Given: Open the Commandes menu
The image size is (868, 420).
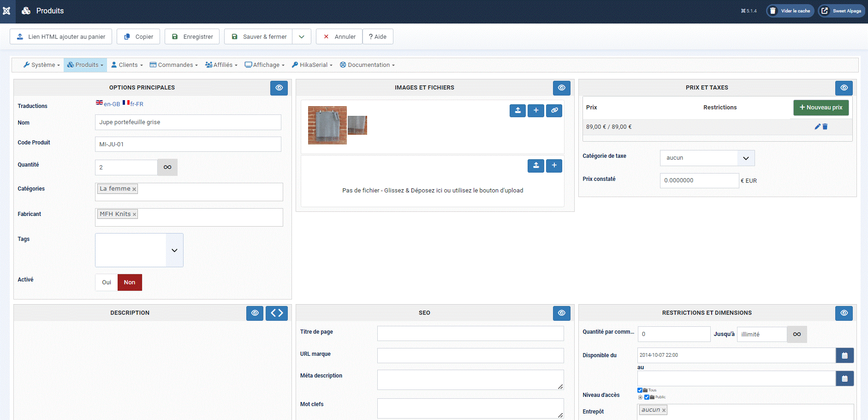Looking at the screenshot, I should point(174,65).
